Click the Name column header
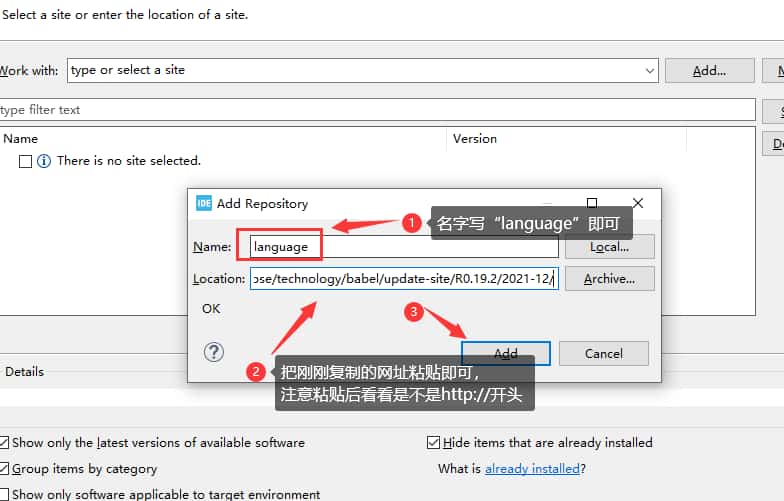 [x=20, y=139]
